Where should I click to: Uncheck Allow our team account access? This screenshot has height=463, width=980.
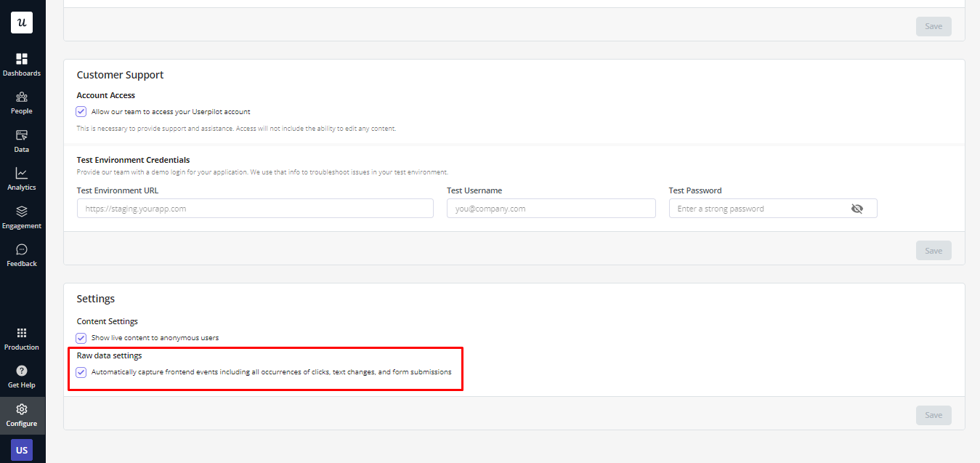click(81, 112)
